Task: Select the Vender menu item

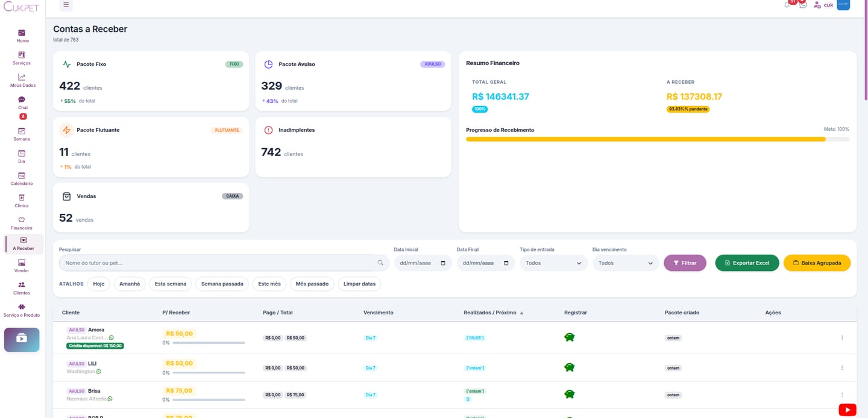Action: tap(22, 266)
